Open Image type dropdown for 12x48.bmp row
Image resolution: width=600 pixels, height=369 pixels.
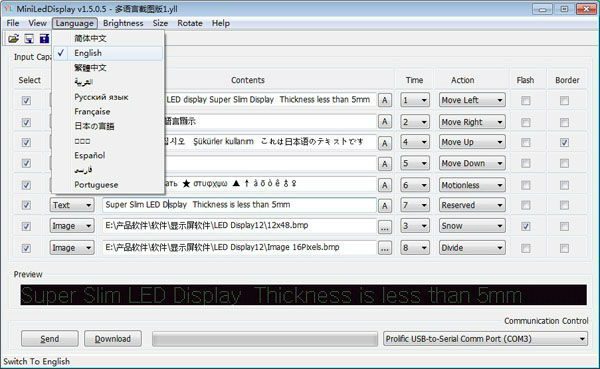72,226
